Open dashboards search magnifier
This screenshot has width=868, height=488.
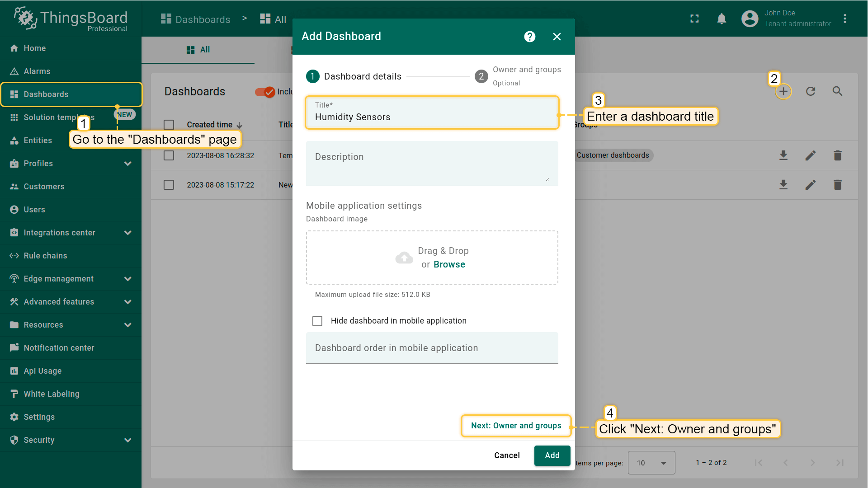point(837,92)
